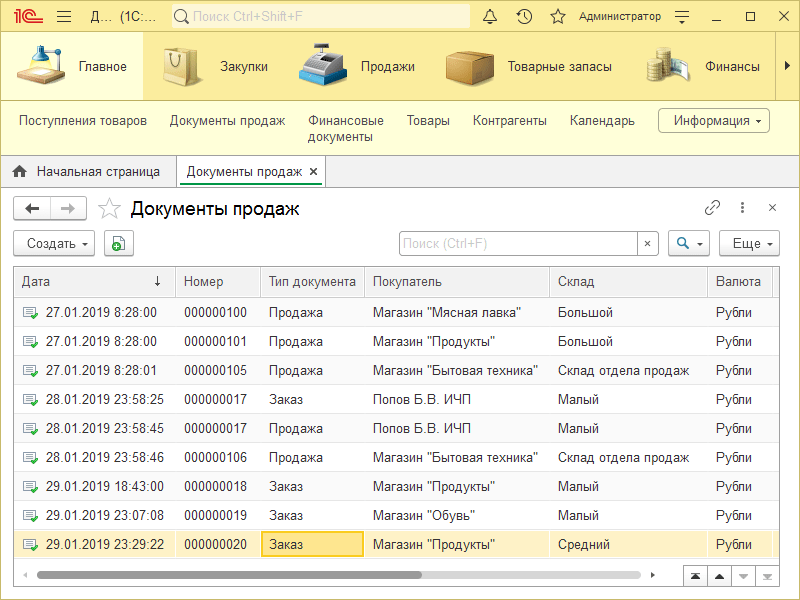Jump to first row of list

coord(695,577)
